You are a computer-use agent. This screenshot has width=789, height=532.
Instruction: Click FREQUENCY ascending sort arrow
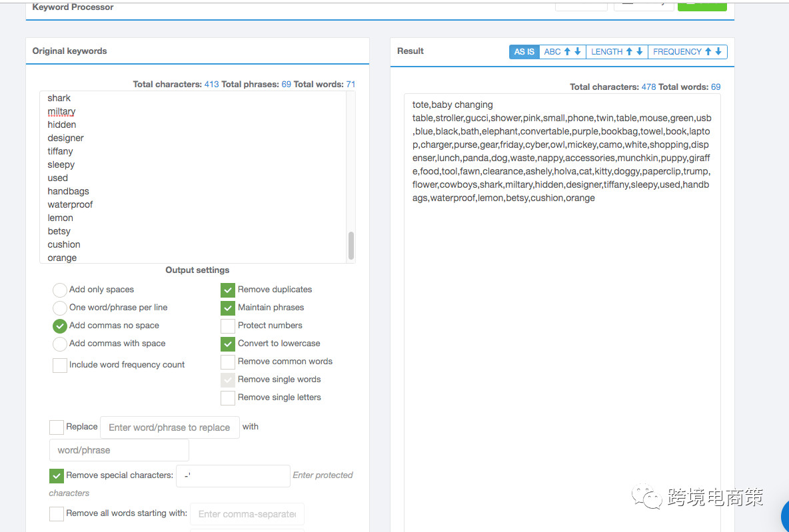pos(708,51)
